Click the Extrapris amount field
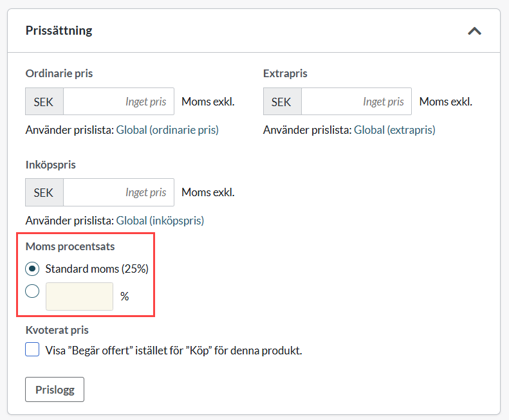The image size is (509, 420). point(356,102)
